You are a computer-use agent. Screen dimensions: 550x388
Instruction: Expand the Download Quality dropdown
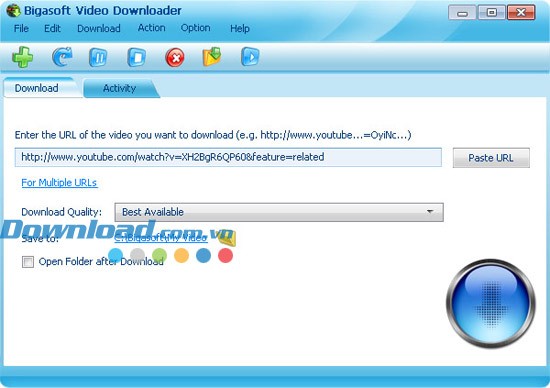[279, 212]
